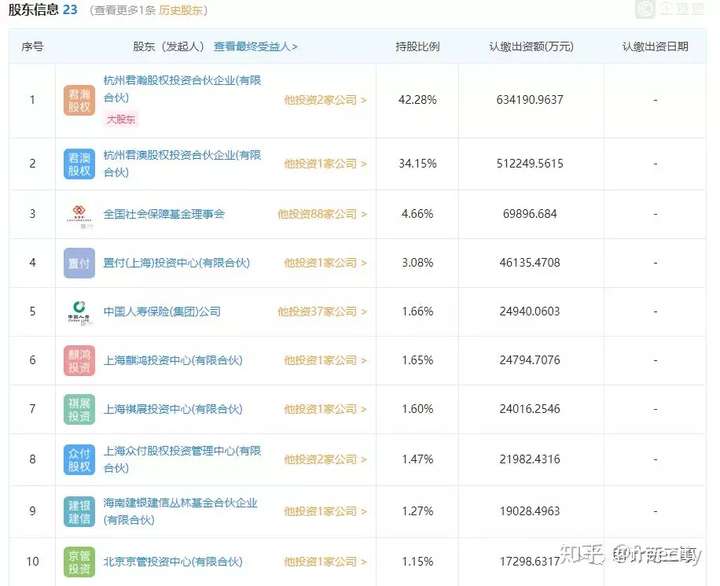This screenshot has width=720, height=586.
Task: Click the 持股比例 column header
Action: click(x=417, y=46)
